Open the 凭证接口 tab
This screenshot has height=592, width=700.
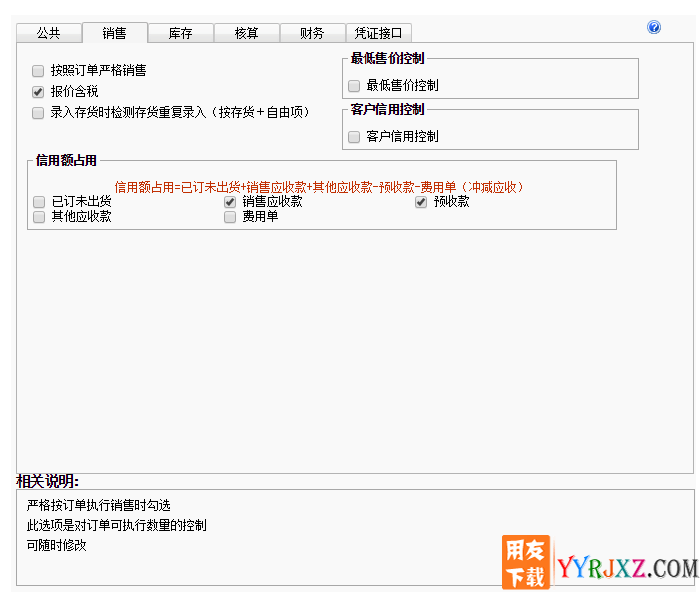coord(378,33)
